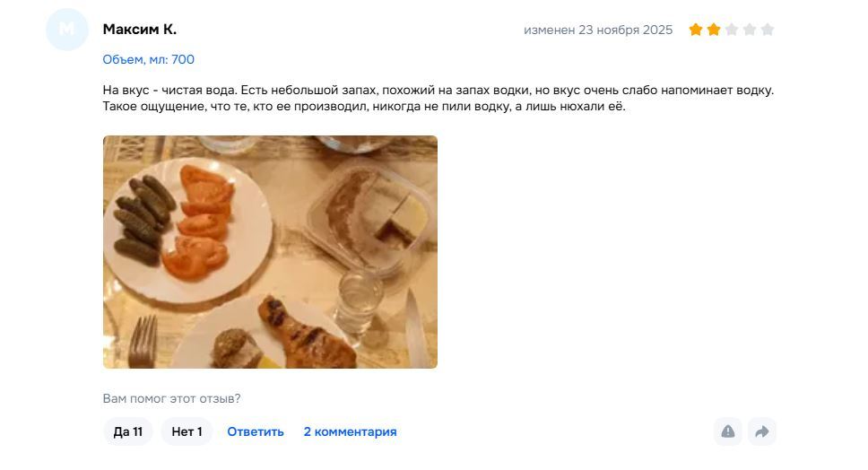Click the report review warning icon
The image size is (868, 470).
tap(728, 431)
